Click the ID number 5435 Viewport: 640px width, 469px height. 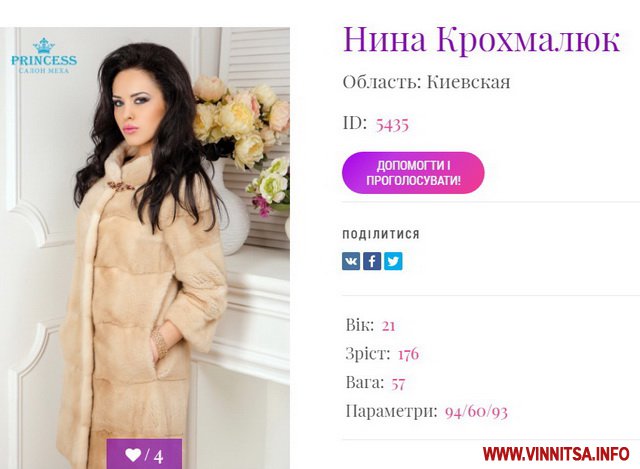[x=392, y=124]
